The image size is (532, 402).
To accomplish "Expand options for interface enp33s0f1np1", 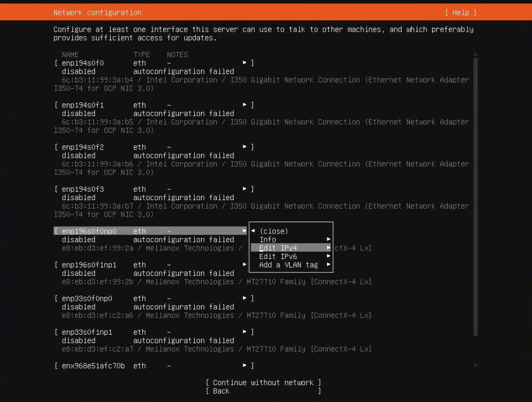I will point(244,332).
